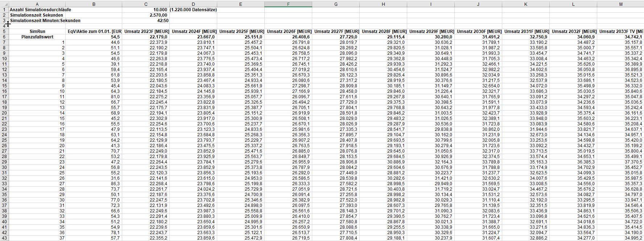Viewport: 644px width, 241px height.
Task: Select row header 20
Action: (x=4, y=113)
